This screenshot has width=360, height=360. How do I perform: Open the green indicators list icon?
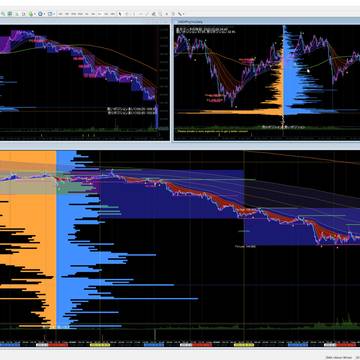(x=31, y=14)
